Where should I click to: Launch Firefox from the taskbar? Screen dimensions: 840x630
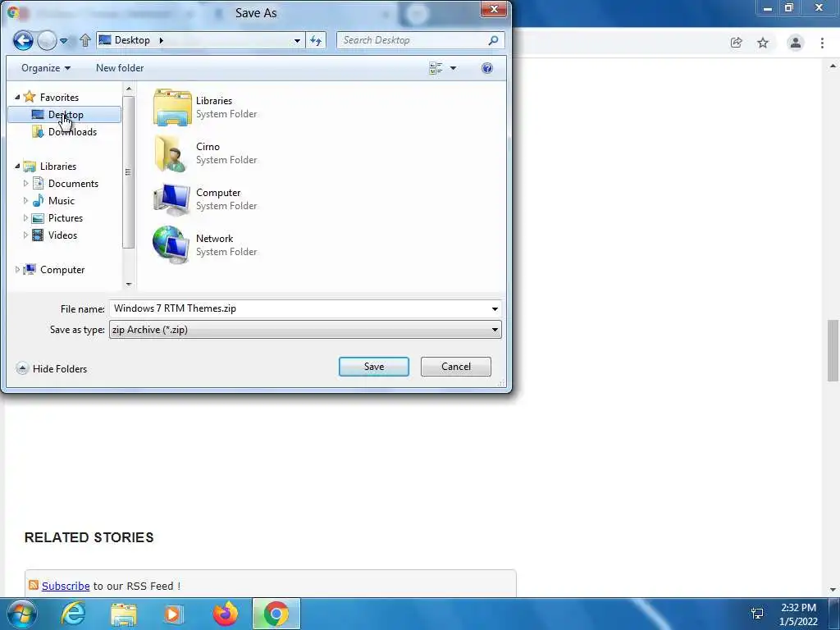click(226, 614)
